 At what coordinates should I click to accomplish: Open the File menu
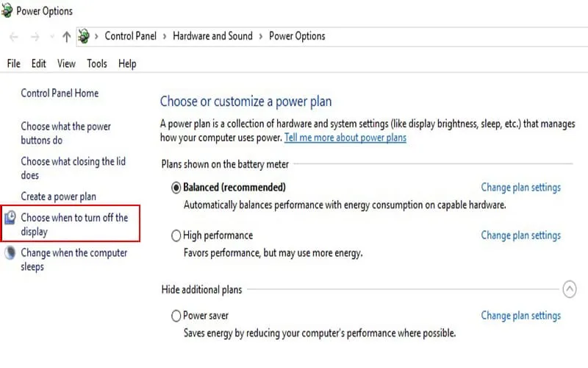point(13,64)
